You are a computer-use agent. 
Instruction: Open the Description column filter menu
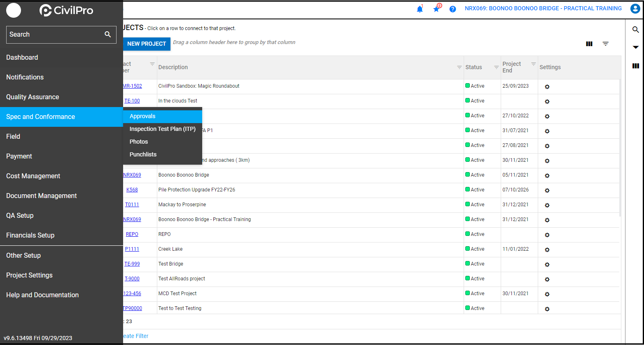[459, 67]
